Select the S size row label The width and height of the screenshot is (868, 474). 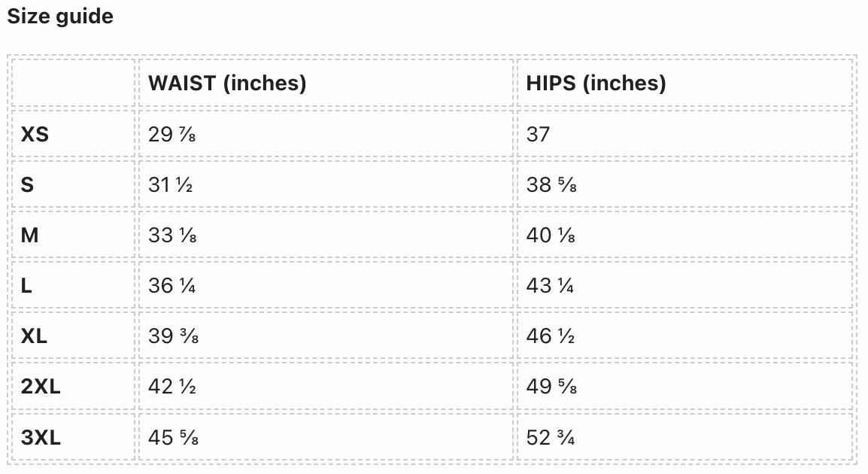(x=27, y=184)
